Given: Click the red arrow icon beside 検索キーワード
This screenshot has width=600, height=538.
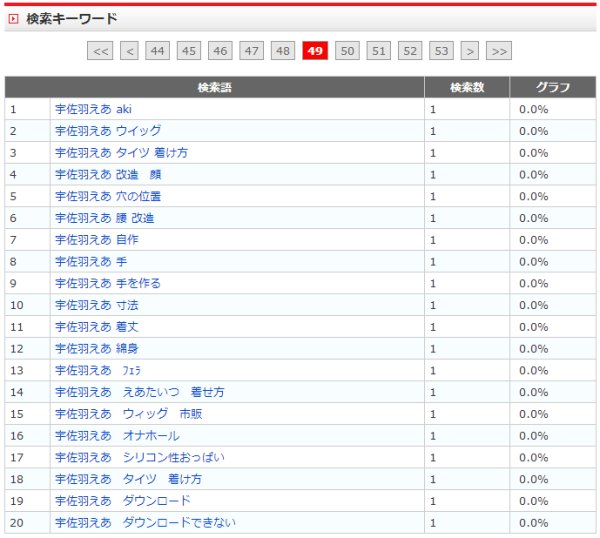Looking at the screenshot, I should pyautogui.click(x=13, y=18).
